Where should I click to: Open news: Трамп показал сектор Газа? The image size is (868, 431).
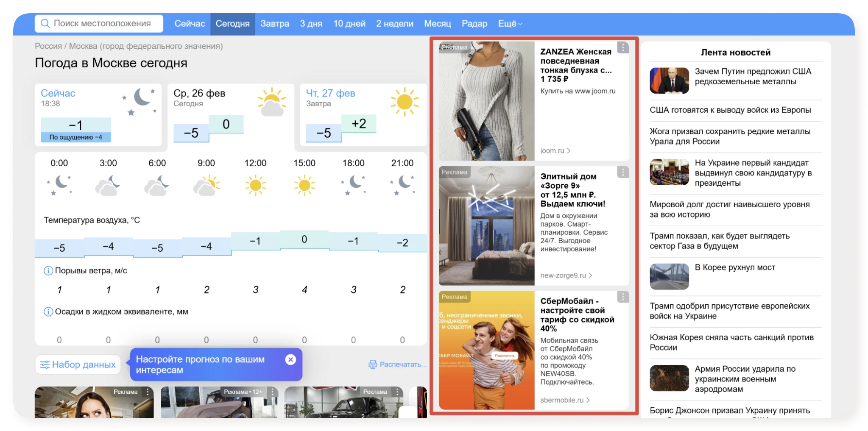pos(720,241)
